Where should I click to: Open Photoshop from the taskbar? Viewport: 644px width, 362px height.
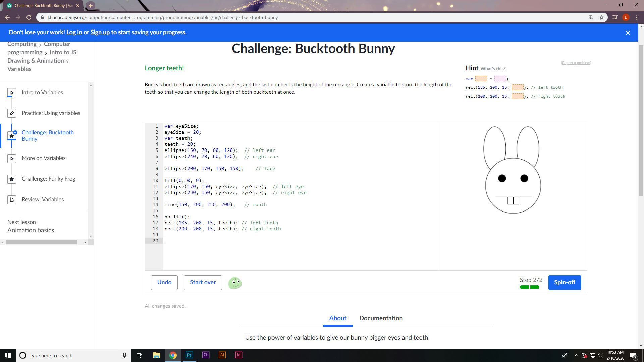click(189, 355)
